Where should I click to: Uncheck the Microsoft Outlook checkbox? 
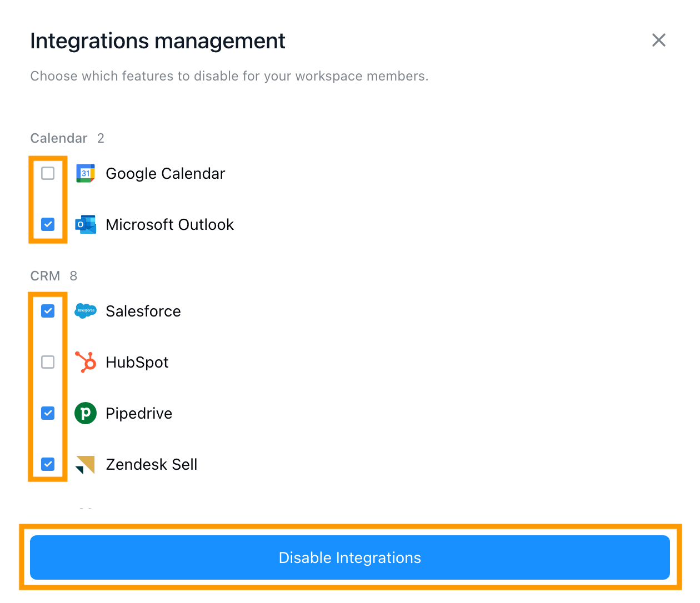[48, 224]
